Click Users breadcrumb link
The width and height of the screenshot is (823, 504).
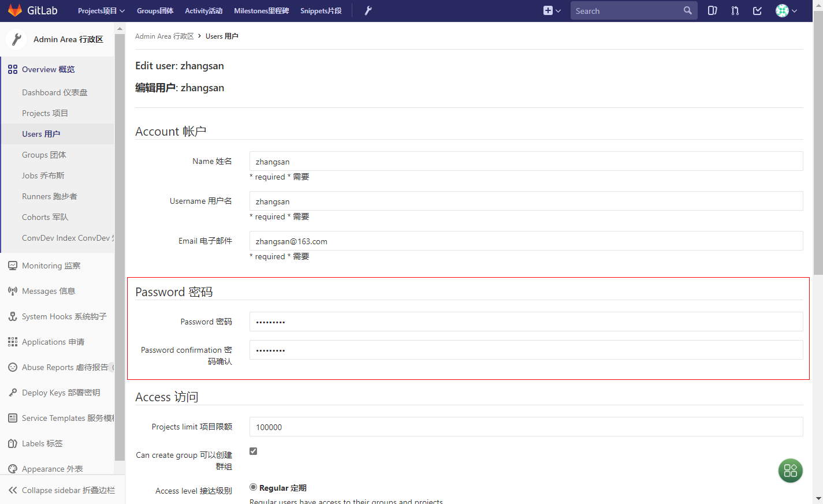click(222, 36)
